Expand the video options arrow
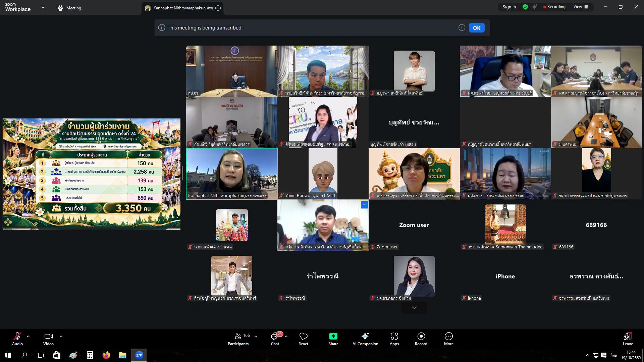This screenshot has height=362, width=644. coord(61,336)
